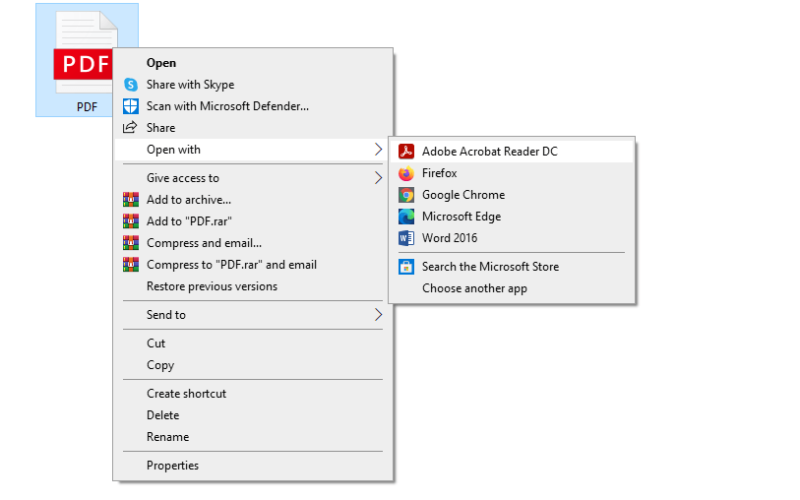Image resolution: width=800 pixels, height=500 pixels.
Task: Click the Google Chrome icon
Action: pos(406,195)
